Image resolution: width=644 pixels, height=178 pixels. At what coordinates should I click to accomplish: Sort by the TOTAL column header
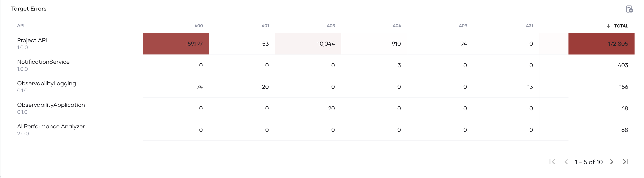pos(621,26)
